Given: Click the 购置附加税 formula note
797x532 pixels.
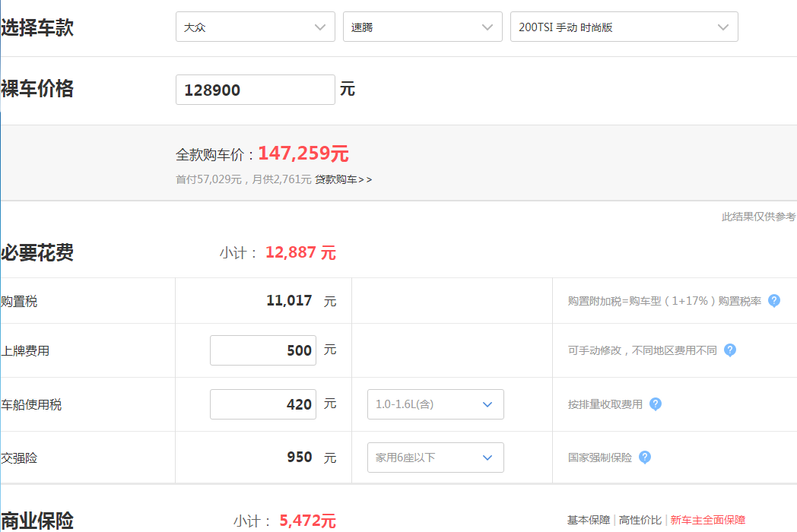Looking at the screenshot, I should coord(665,301).
